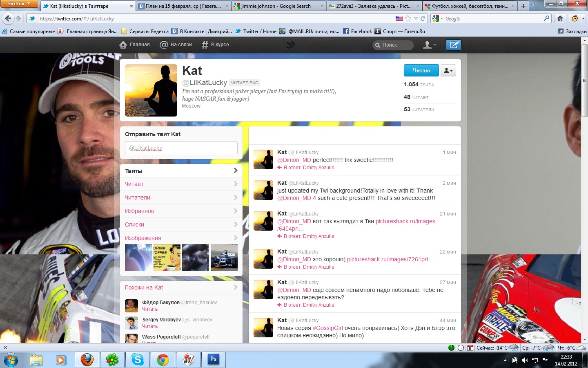Click the blue Читаю follow button

(421, 70)
